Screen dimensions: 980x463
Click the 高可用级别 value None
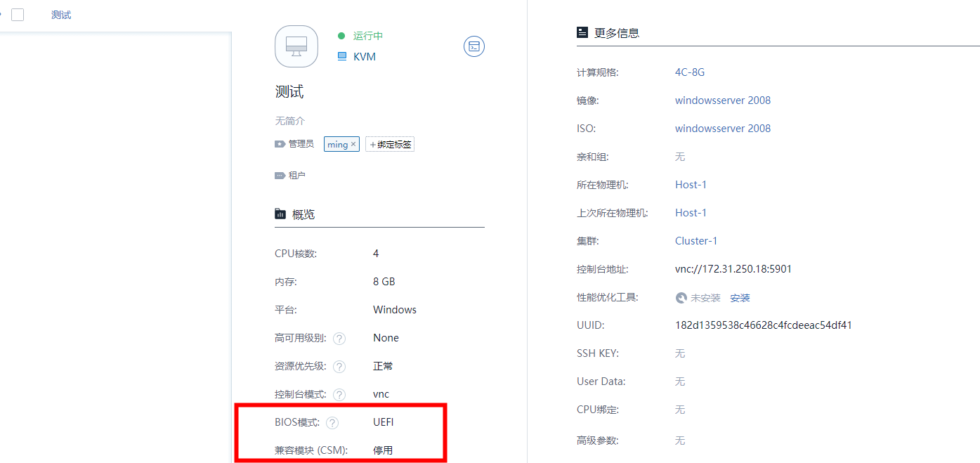pos(386,338)
